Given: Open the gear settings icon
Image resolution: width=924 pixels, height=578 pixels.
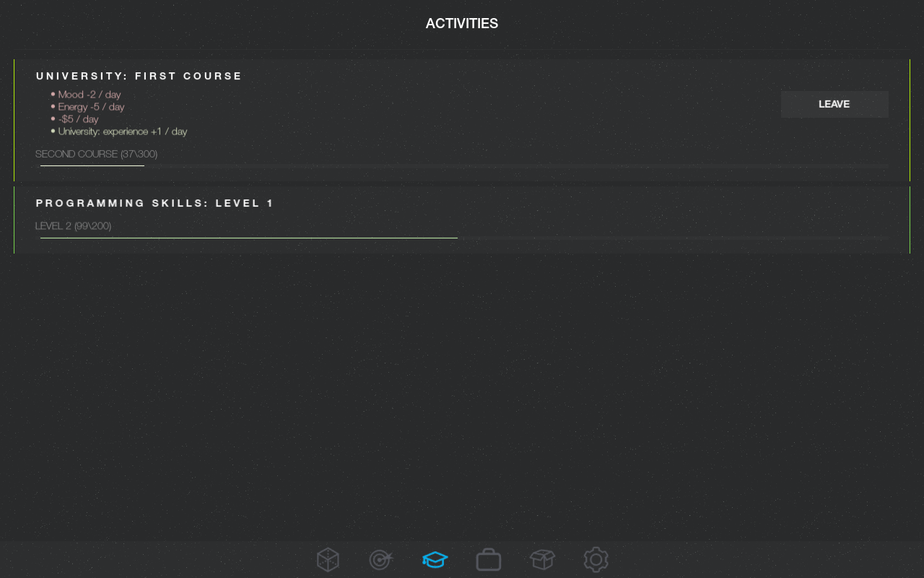Looking at the screenshot, I should (596, 560).
